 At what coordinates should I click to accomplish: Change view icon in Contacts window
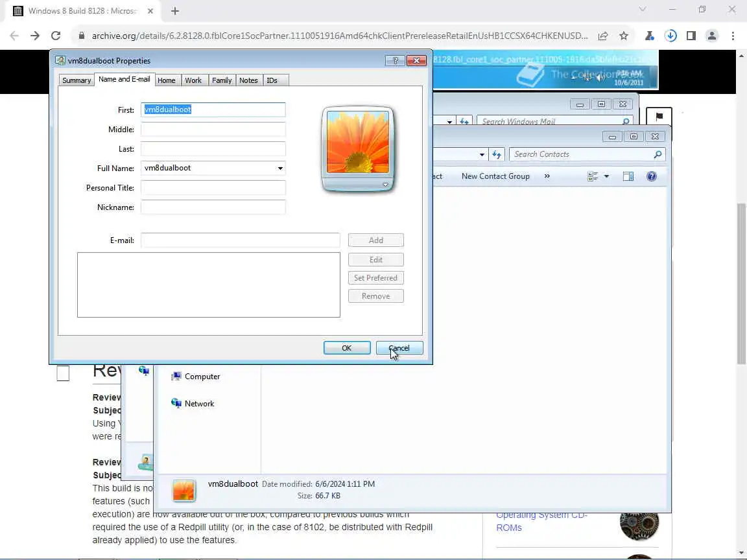(593, 176)
